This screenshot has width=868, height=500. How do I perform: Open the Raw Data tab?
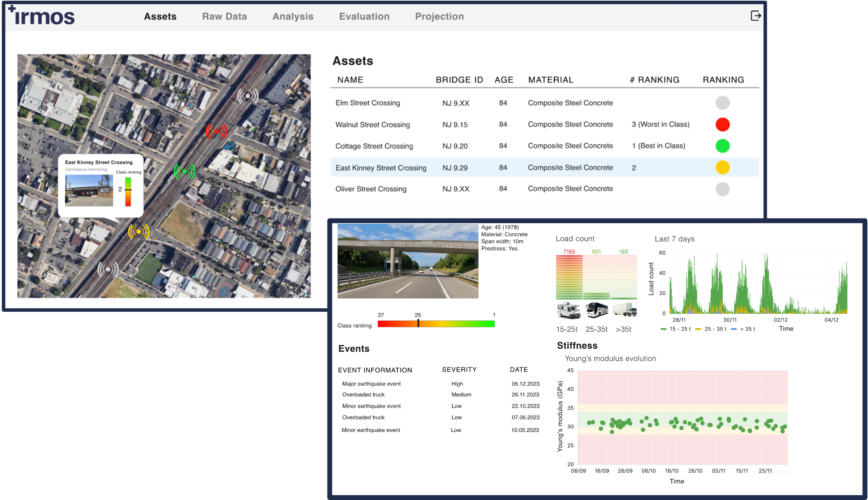coord(224,16)
